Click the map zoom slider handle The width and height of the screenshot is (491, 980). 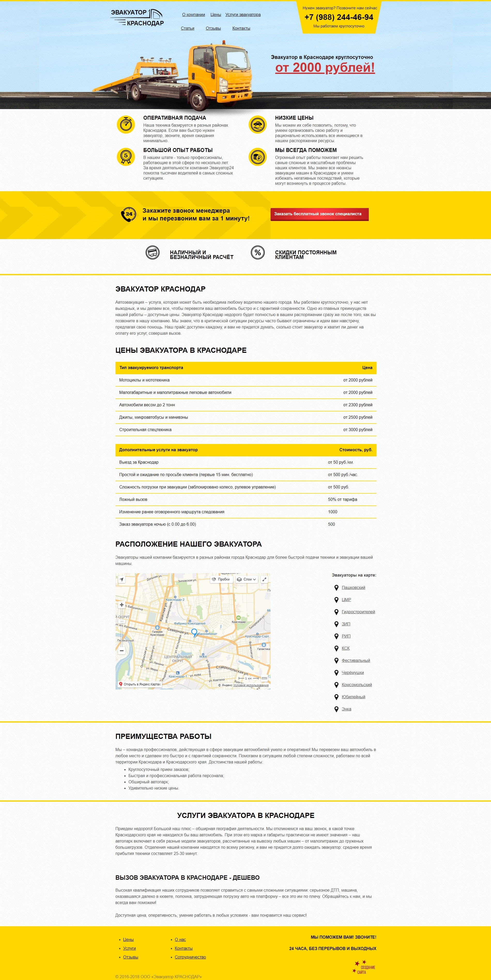122,622
